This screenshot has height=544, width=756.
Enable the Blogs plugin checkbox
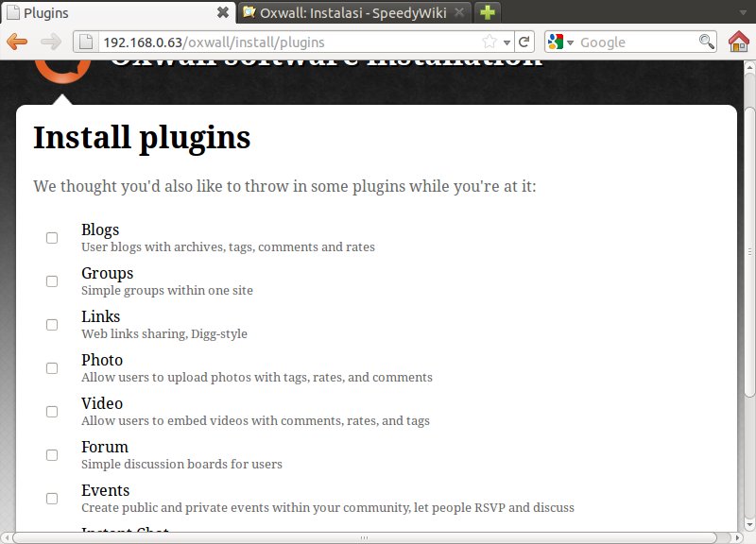(52, 238)
